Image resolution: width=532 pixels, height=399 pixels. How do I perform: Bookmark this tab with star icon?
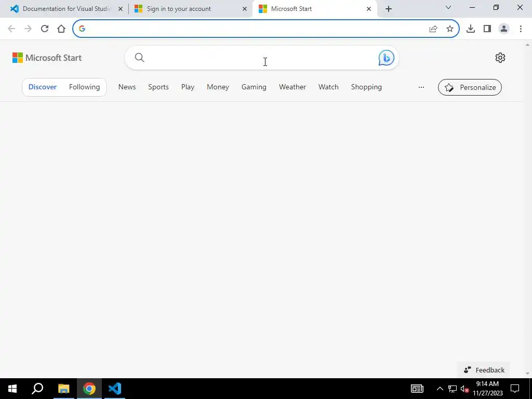tap(450, 29)
